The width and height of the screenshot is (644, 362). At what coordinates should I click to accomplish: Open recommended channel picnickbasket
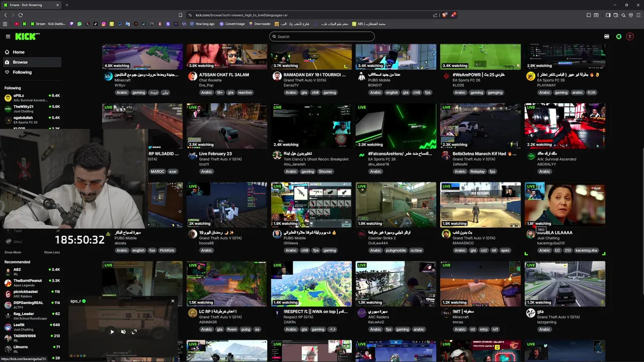pos(32,294)
